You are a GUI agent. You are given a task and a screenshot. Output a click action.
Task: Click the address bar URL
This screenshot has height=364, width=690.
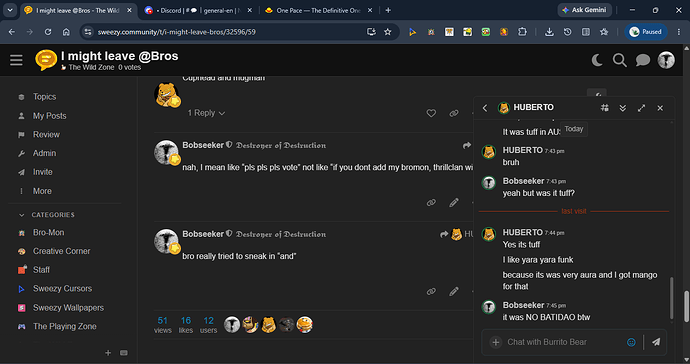click(x=176, y=32)
